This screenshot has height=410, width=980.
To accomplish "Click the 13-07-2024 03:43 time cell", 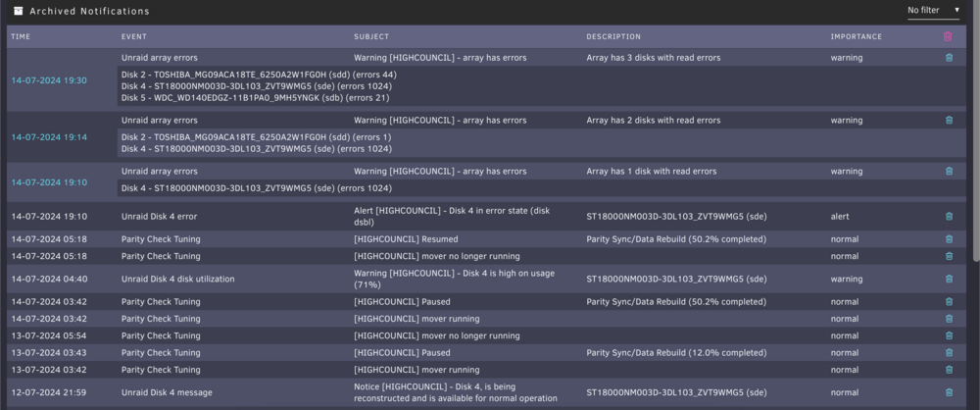I will point(49,353).
